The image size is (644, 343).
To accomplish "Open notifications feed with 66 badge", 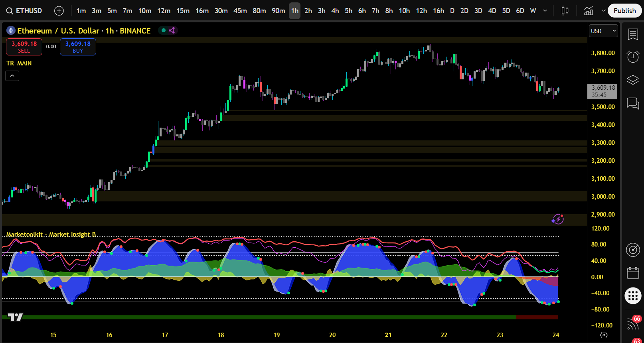I will (633, 322).
